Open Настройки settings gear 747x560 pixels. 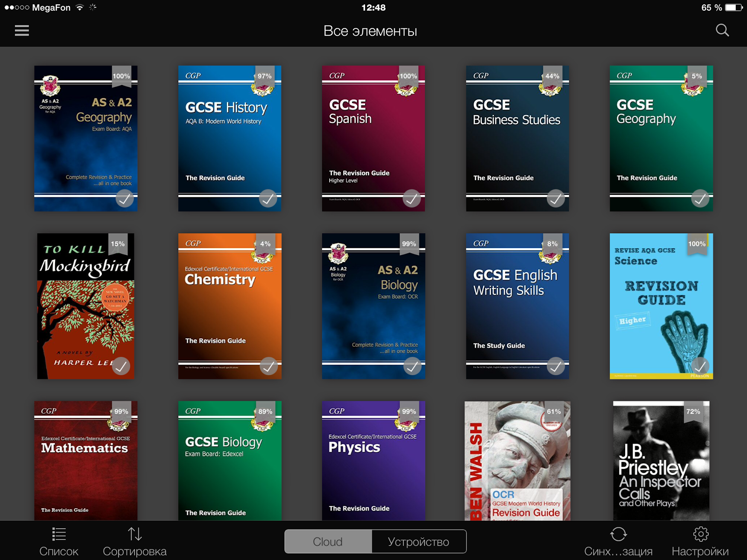tap(700, 542)
